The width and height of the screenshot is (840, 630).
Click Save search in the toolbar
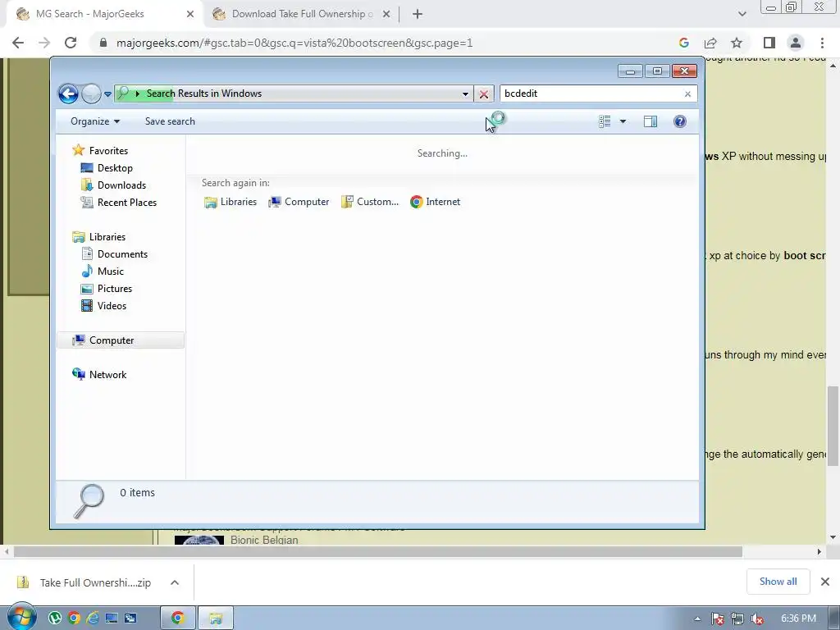pyautogui.click(x=170, y=121)
